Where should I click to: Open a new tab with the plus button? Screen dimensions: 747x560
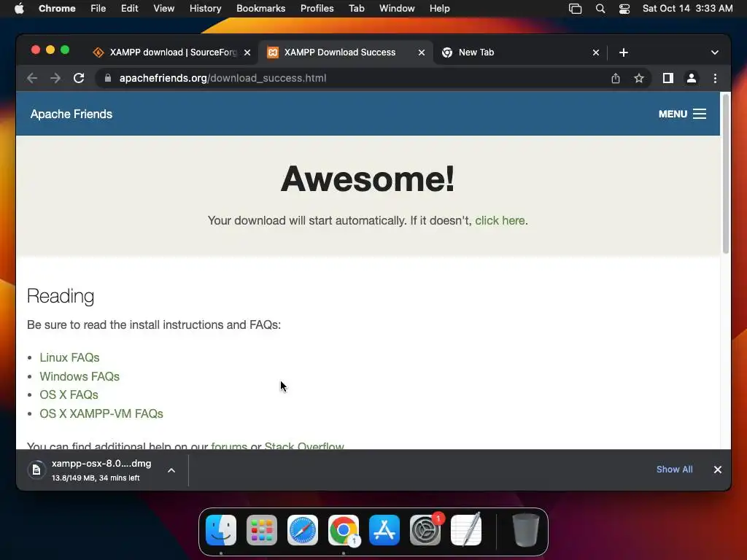(624, 52)
